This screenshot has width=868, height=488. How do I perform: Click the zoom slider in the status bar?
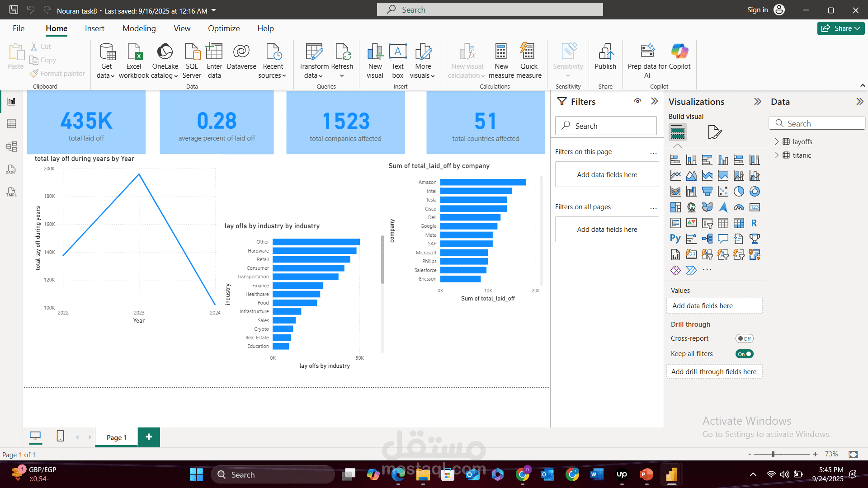click(773, 454)
